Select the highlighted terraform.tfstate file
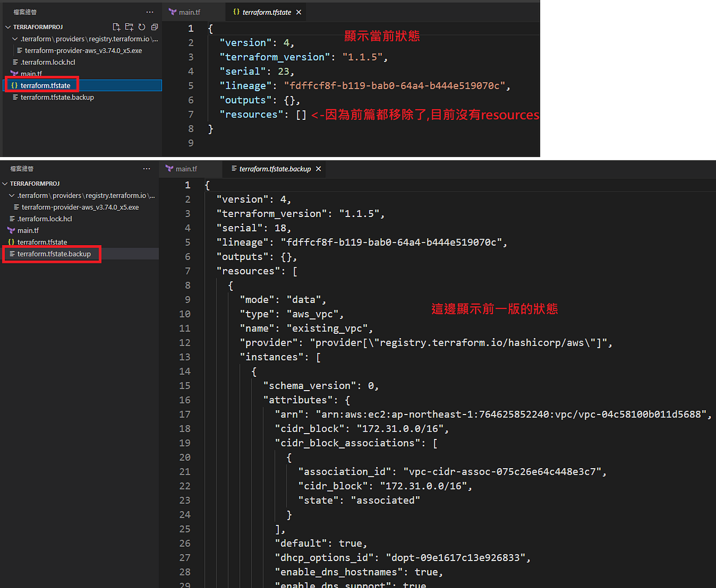This screenshot has height=588, width=716. (47, 85)
